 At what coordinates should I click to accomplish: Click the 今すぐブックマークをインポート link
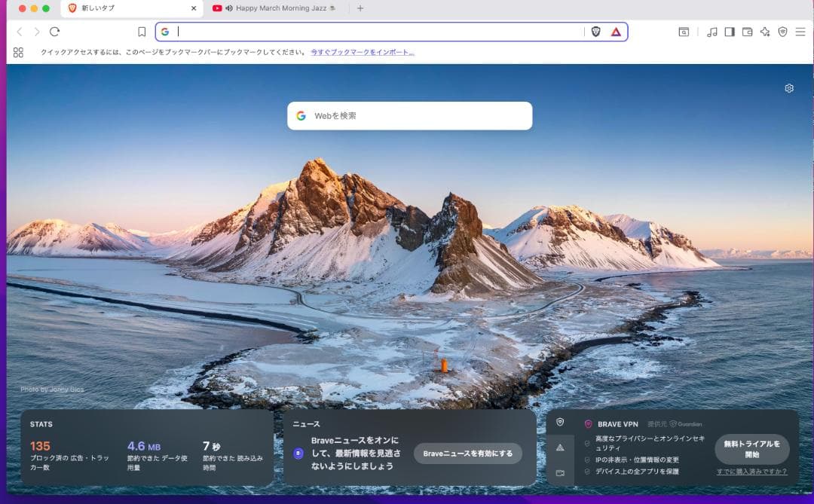pos(363,52)
